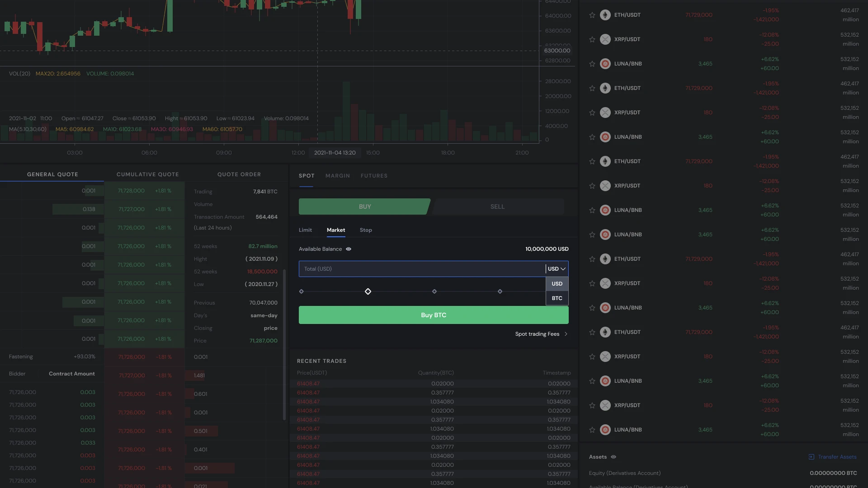Click the Transfer Assets icon
This screenshot has height=488, width=868.
811,457
